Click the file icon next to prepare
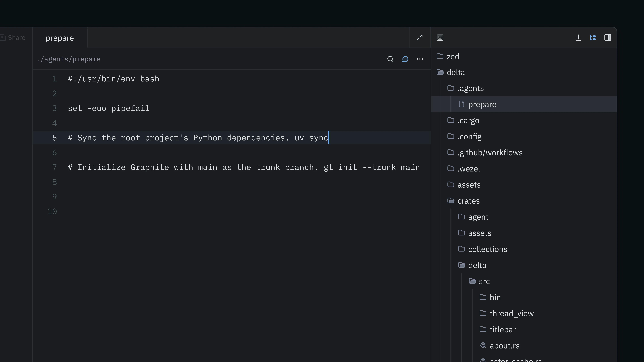The width and height of the screenshot is (644, 362). [462, 104]
